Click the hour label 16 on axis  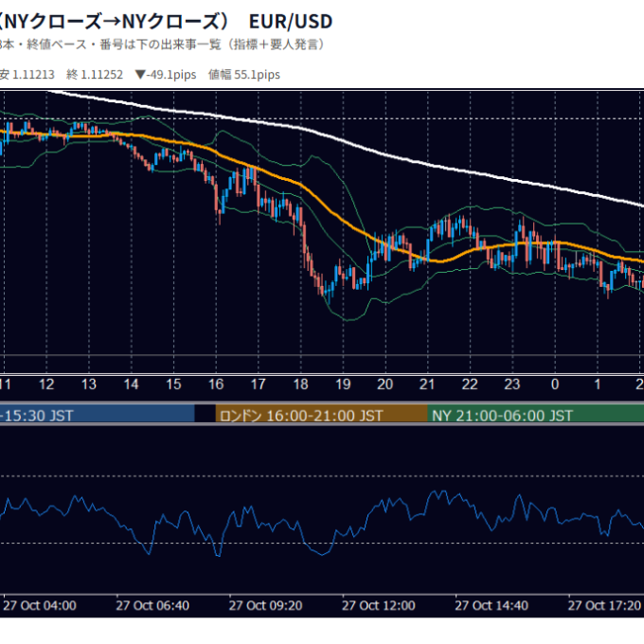[x=216, y=385]
